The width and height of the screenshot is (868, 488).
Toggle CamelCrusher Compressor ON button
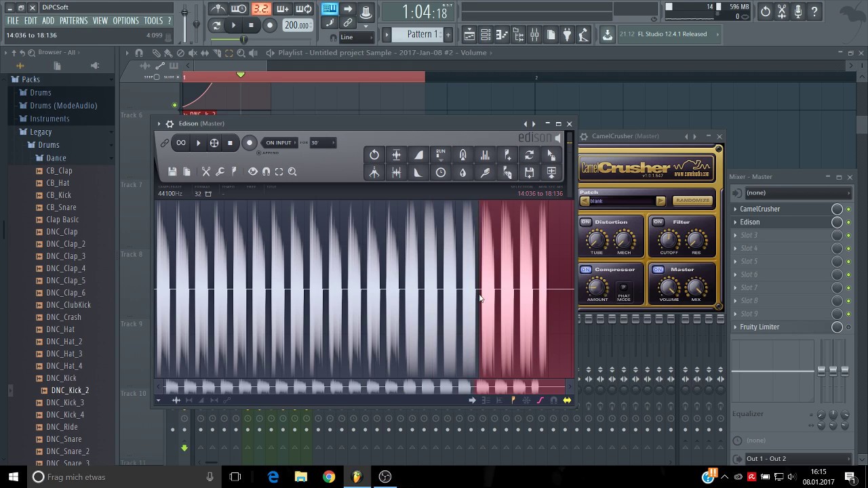(x=586, y=270)
